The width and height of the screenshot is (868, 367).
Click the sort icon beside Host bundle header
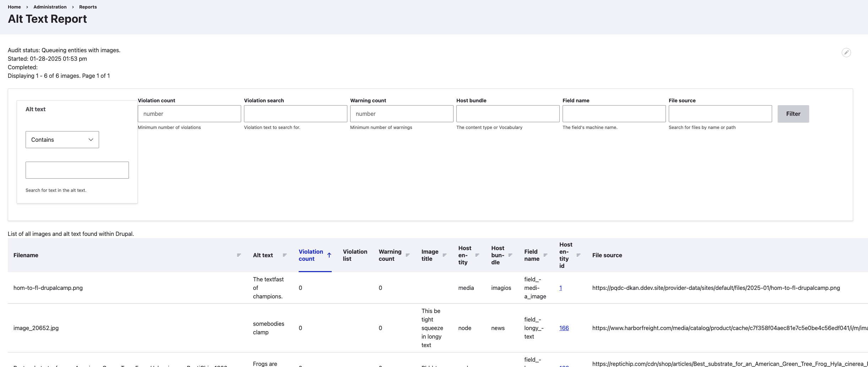510,255
